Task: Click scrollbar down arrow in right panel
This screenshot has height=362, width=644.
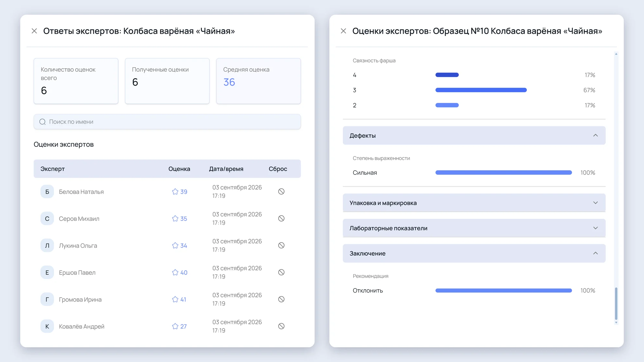Action: point(616,322)
